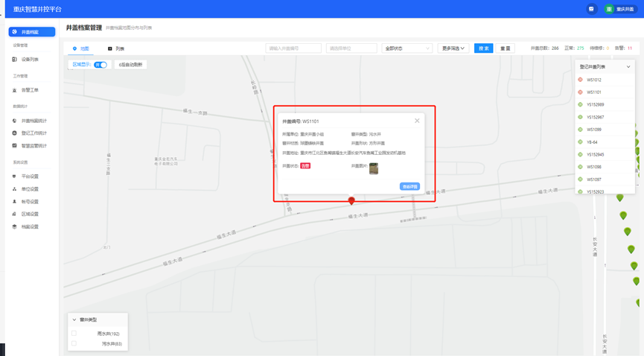This screenshot has width=644, height=356.
Task: Close the WS1101 info popup
Action: click(417, 121)
